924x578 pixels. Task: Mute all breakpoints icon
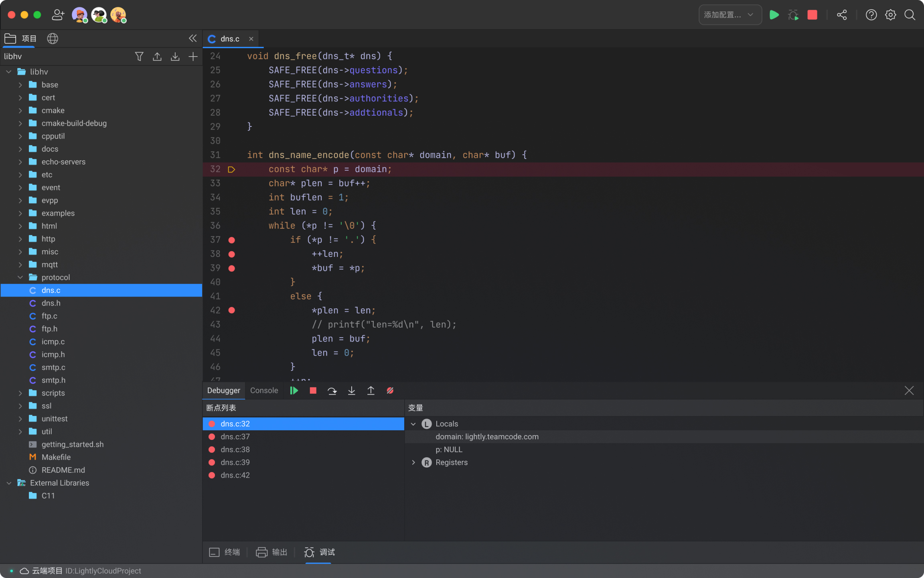[x=390, y=391]
